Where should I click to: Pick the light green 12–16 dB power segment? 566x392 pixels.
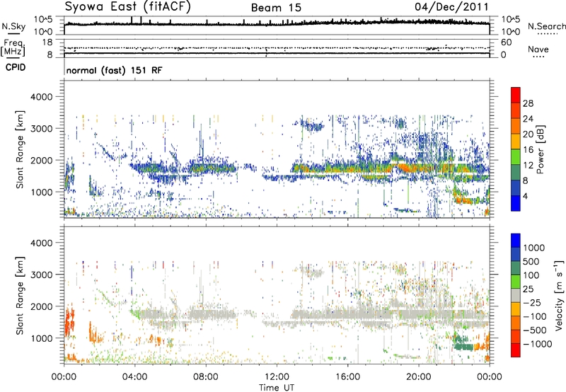click(x=516, y=157)
